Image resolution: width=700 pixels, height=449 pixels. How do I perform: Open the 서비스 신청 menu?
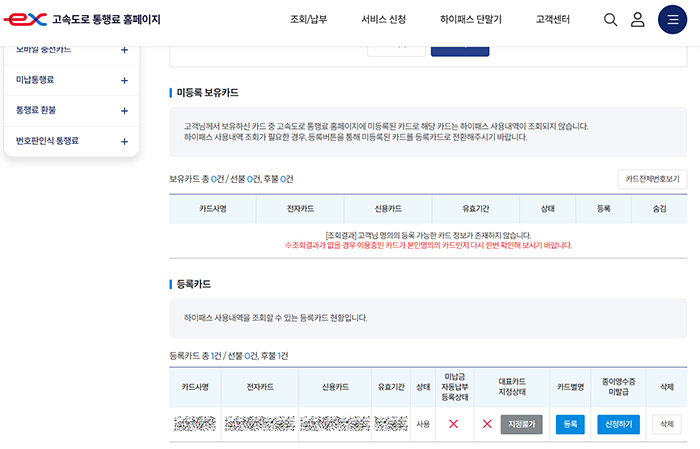(383, 19)
